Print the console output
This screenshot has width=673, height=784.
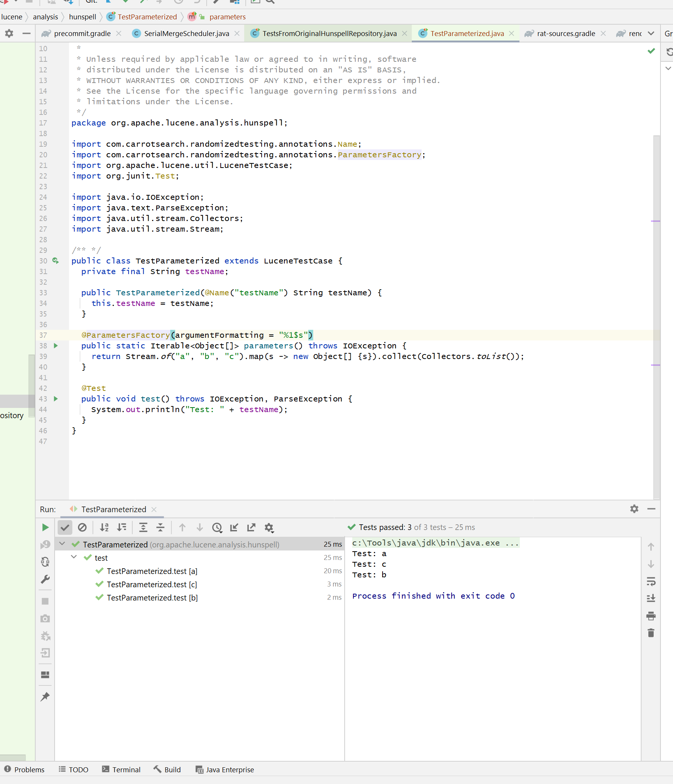(x=651, y=616)
